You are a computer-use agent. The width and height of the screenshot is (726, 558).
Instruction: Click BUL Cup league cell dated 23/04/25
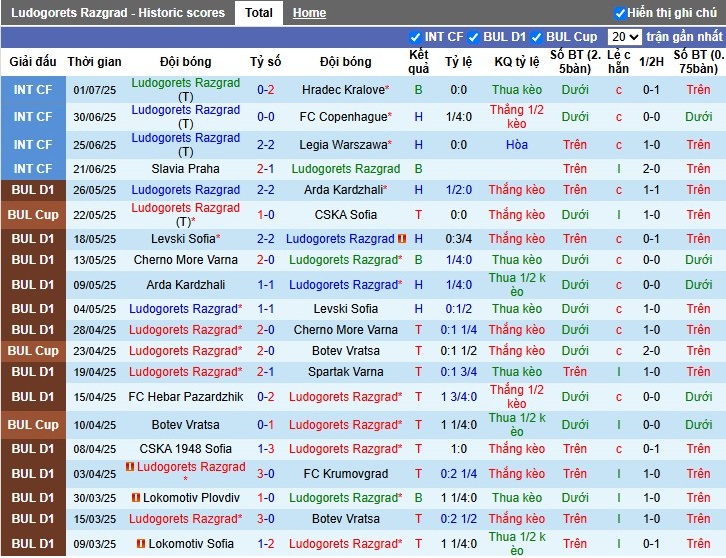pos(33,351)
